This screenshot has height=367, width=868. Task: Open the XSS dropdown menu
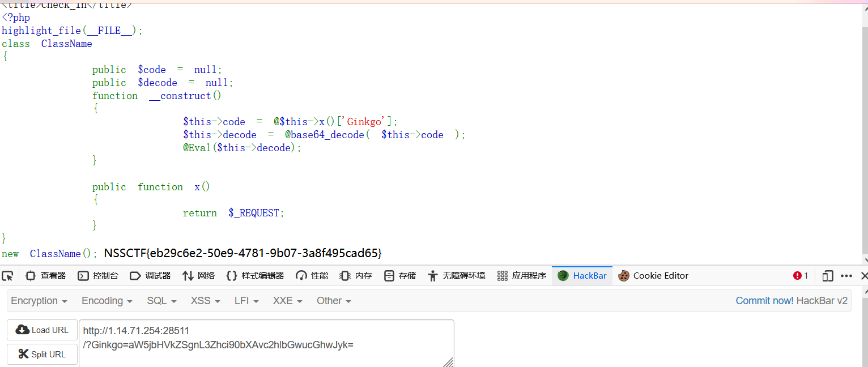(x=206, y=301)
